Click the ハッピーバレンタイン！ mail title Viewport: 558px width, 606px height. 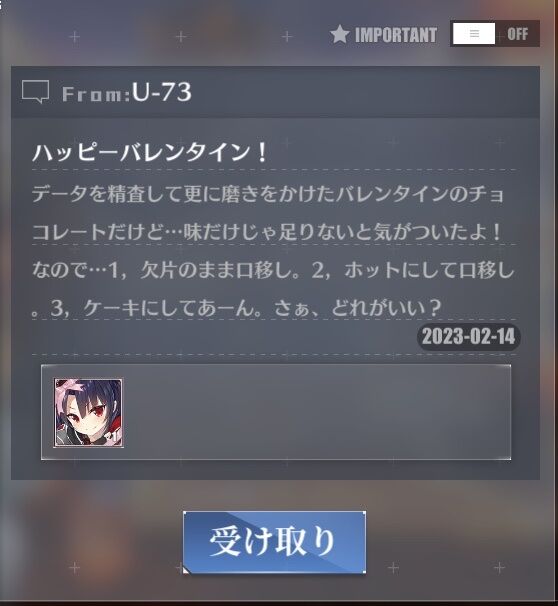pos(150,152)
